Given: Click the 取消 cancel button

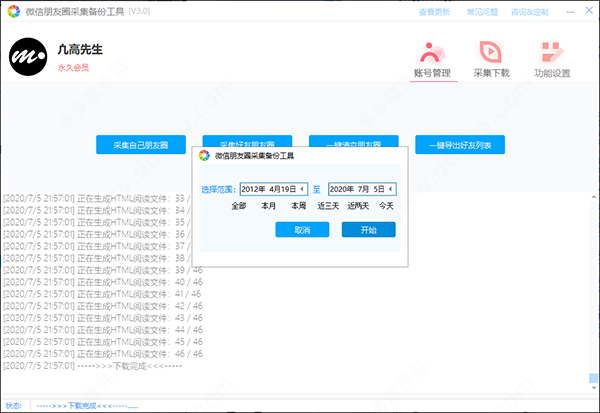Looking at the screenshot, I should (x=302, y=230).
